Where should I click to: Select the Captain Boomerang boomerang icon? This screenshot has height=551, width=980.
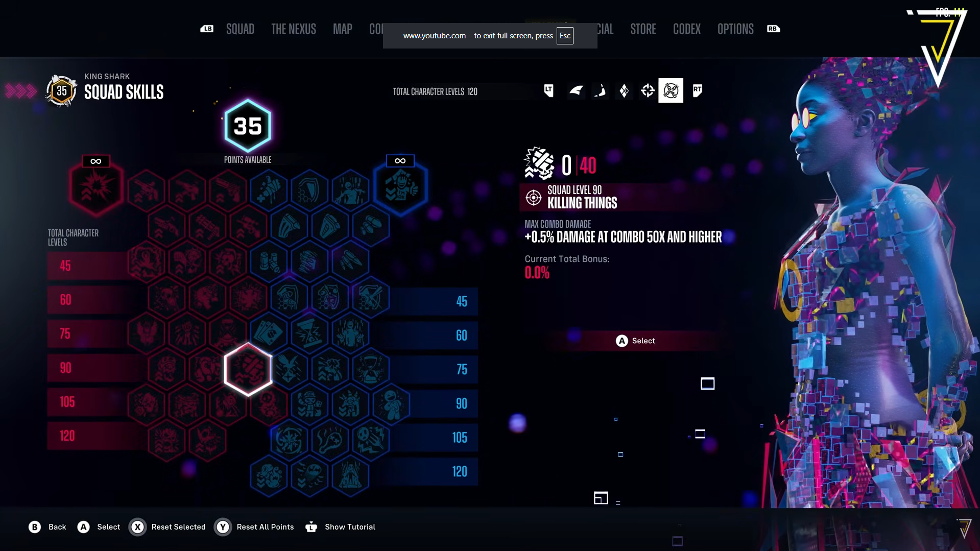coord(600,91)
